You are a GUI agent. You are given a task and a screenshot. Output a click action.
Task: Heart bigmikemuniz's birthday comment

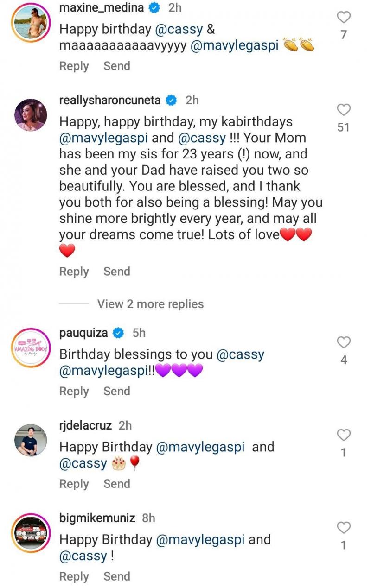tap(343, 528)
